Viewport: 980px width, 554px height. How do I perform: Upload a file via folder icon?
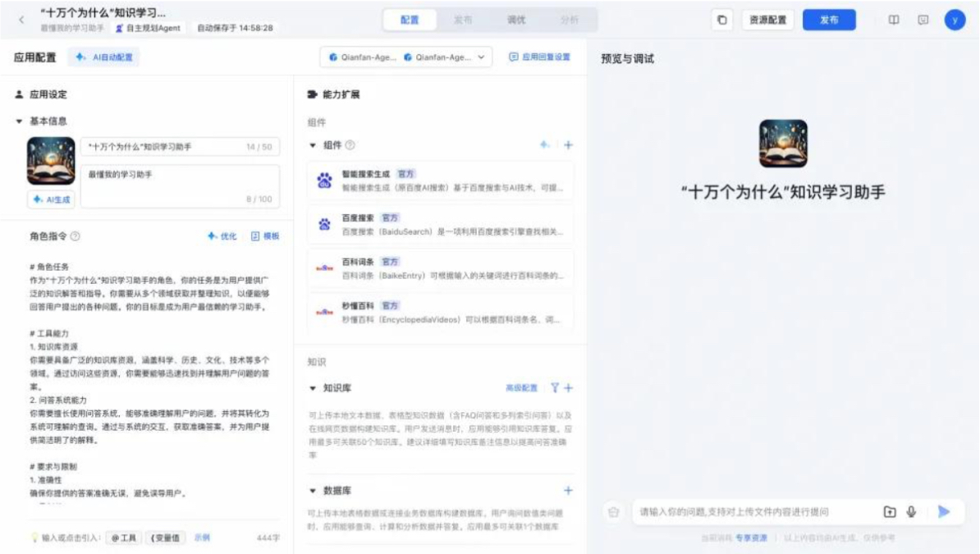890,512
